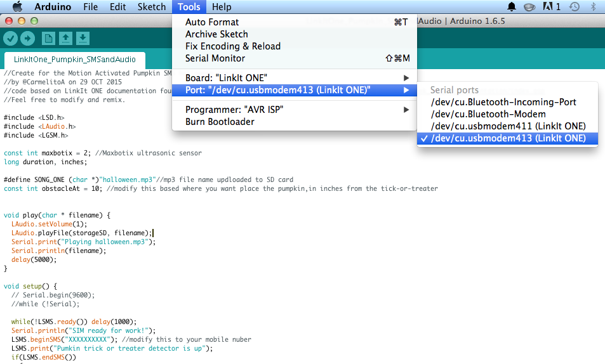Viewport: 605px width, 364px height.
Task: Open the Edit menu
Action: pyautogui.click(x=117, y=6)
